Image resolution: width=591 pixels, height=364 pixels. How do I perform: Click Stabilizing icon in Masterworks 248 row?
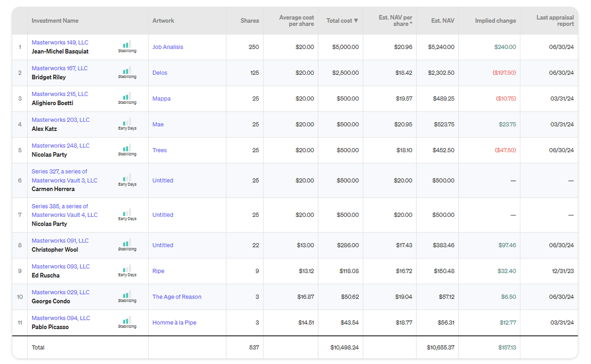127,150
